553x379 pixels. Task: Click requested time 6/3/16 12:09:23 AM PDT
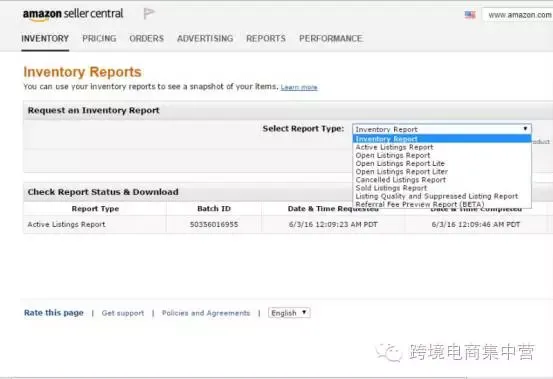(333, 225)
